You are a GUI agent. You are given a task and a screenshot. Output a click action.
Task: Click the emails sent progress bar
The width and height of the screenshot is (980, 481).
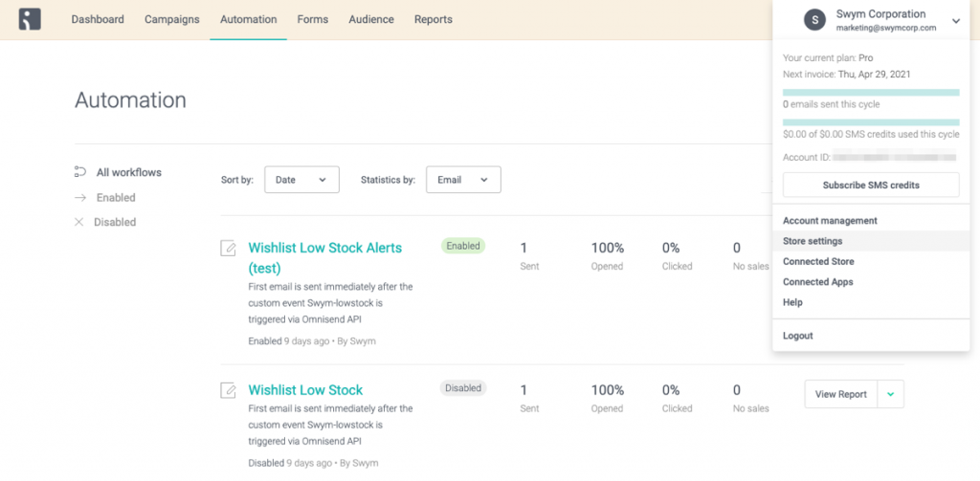coord(870,92)
